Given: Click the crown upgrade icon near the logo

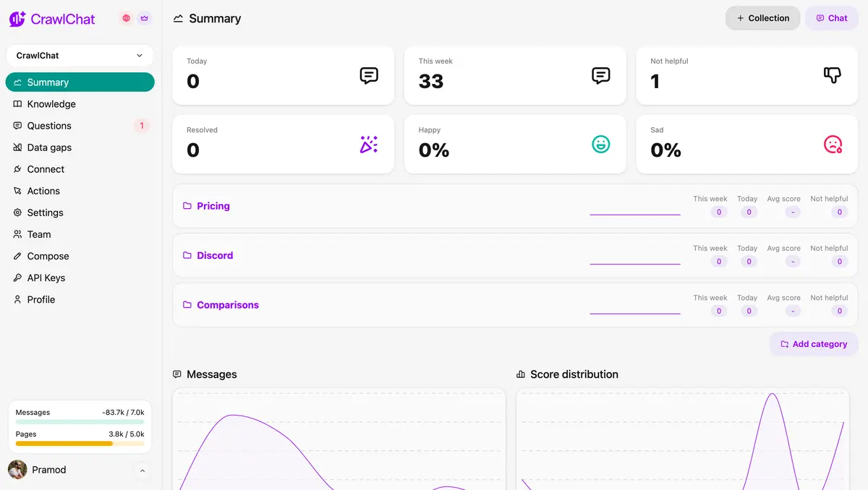Looking at the screenshot, I should [x=144, y=18].
